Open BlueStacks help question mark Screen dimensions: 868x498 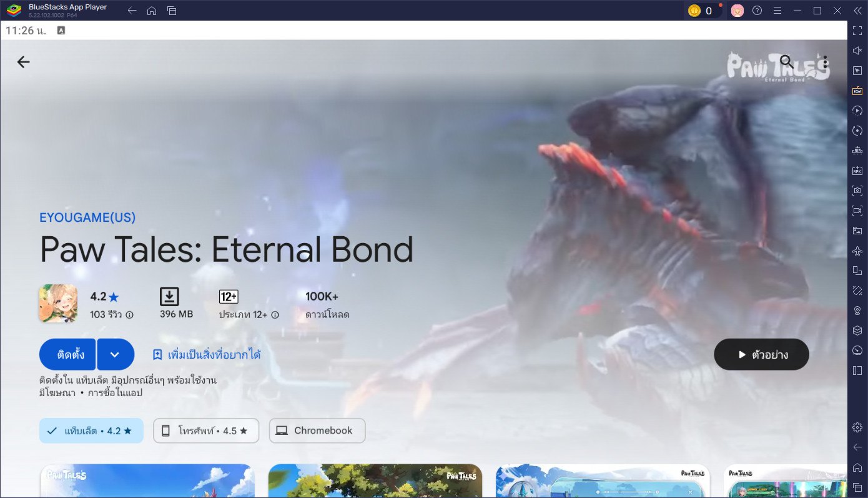point(757,11)
